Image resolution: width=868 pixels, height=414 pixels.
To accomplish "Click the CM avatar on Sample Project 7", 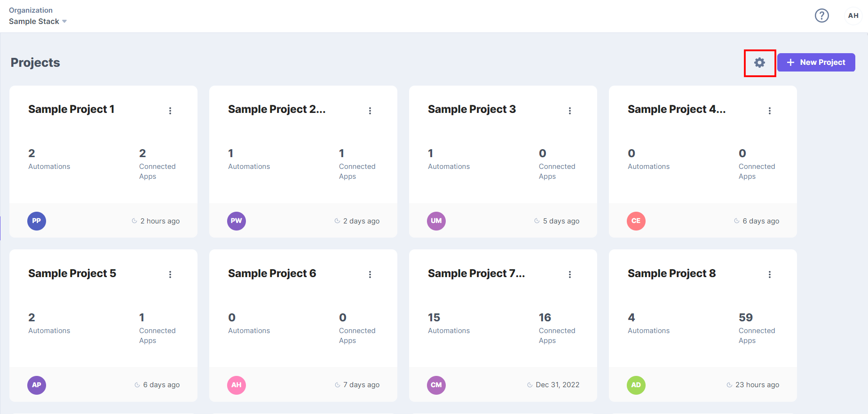I will tap(436, 385).
